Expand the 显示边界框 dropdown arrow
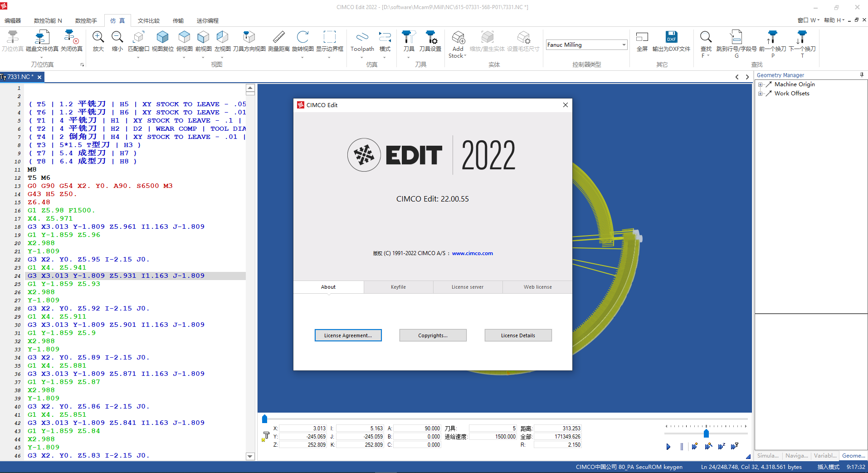The width and height of the screenshot is (868, 473). pyautogui.click(x=329, y=58)
